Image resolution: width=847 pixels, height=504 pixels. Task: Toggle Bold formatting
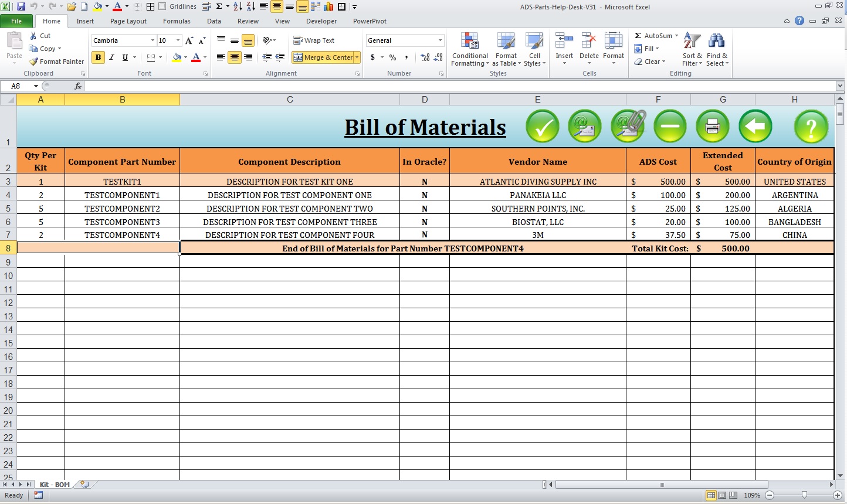click(98, 57)
